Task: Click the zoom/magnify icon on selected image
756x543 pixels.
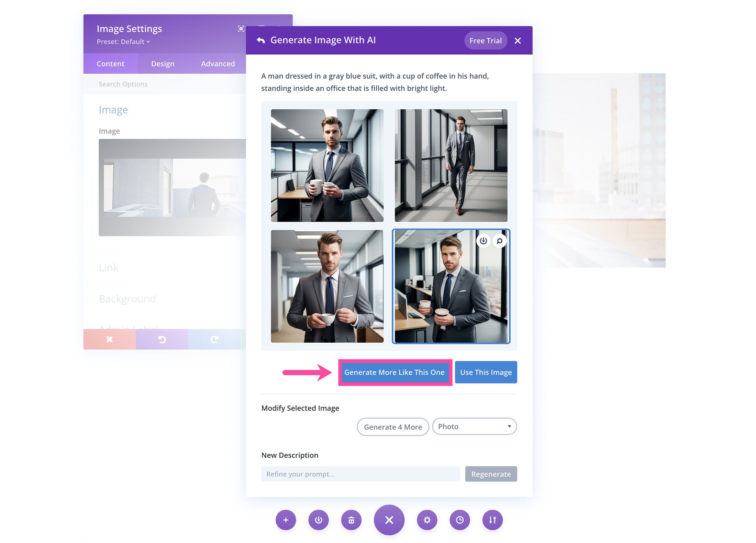Action: [499, 240]
